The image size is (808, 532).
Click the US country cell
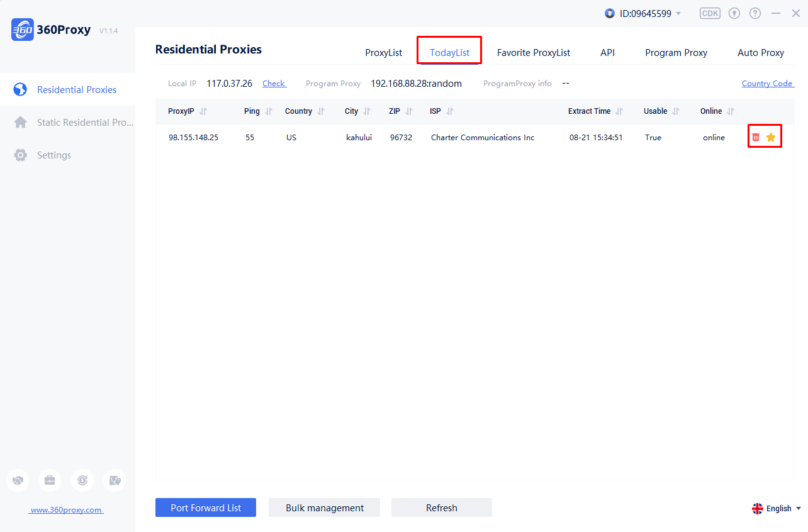[x=291, y=137]
